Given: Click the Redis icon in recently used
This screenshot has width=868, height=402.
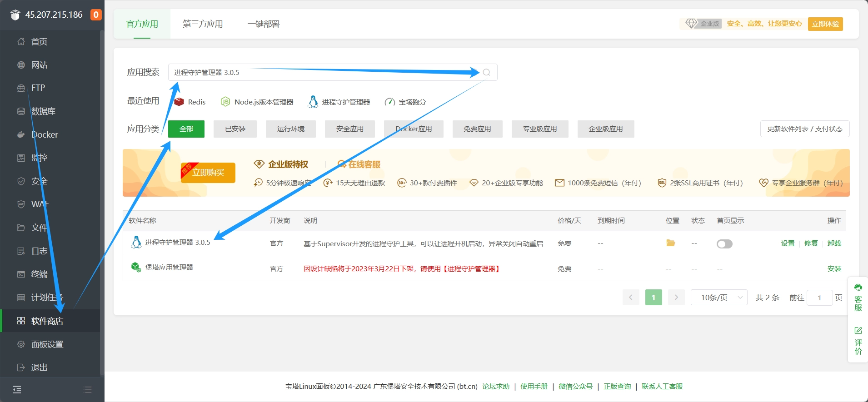Looking at the screenshot, I should pos(179,102).
